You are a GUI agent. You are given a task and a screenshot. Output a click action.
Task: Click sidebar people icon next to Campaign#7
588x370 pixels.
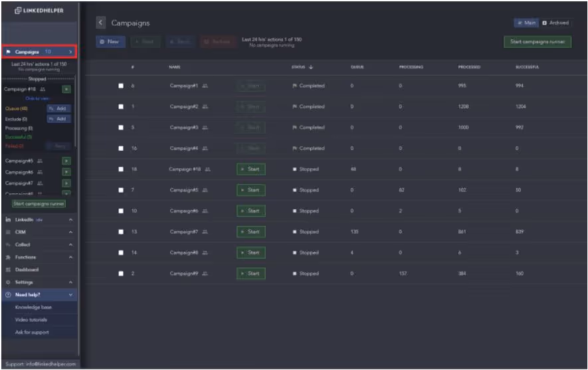point(40,183)
